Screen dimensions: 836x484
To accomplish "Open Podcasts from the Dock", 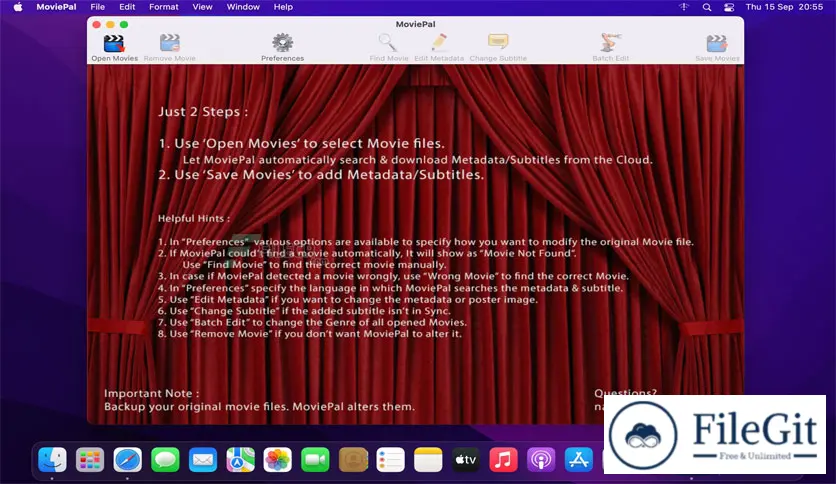I will (541, 459).
